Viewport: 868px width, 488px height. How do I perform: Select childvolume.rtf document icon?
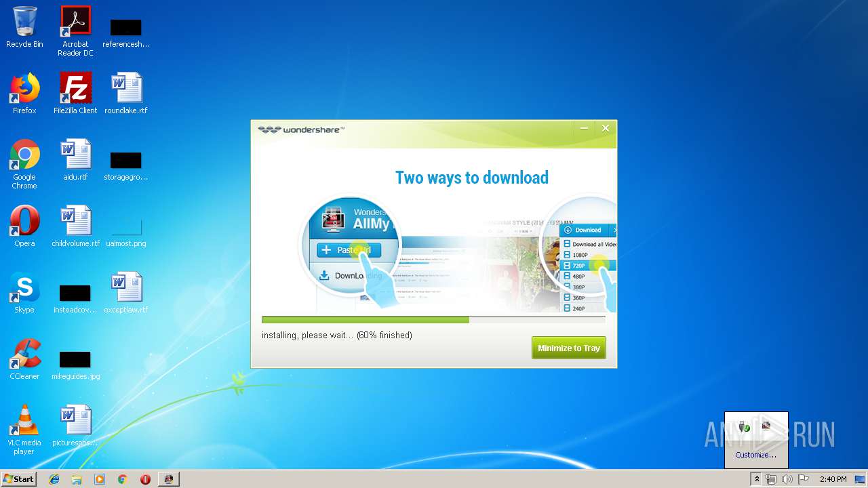pyautogui.click(x=75, y=226)
